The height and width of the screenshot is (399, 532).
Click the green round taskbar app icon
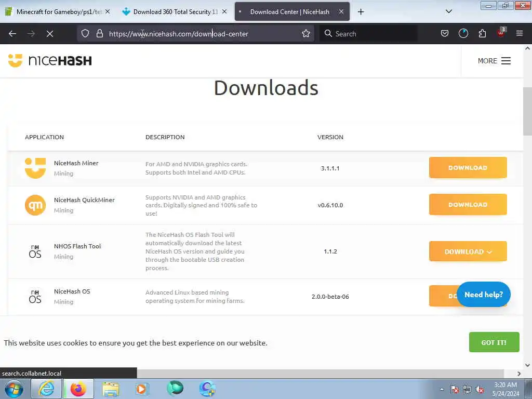(x=175, y=388)
